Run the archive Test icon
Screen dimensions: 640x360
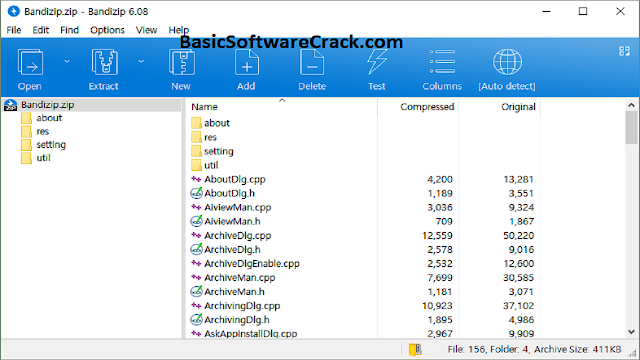(x=376, y=62)
